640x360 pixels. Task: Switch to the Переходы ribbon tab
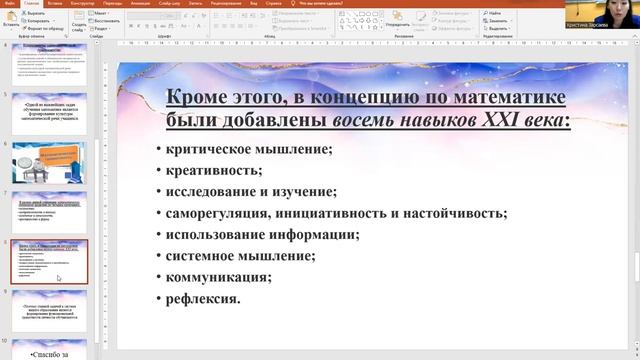(112, 3)
